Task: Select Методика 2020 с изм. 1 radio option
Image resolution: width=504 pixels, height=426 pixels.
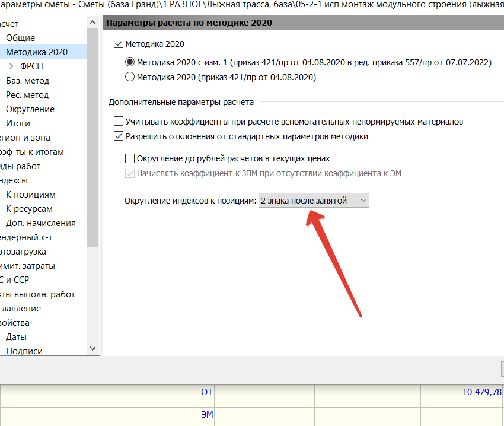Action: pos(129,62)
